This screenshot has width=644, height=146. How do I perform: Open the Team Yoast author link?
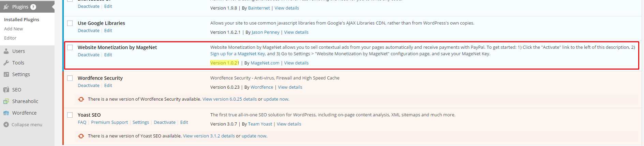point(260,124)
